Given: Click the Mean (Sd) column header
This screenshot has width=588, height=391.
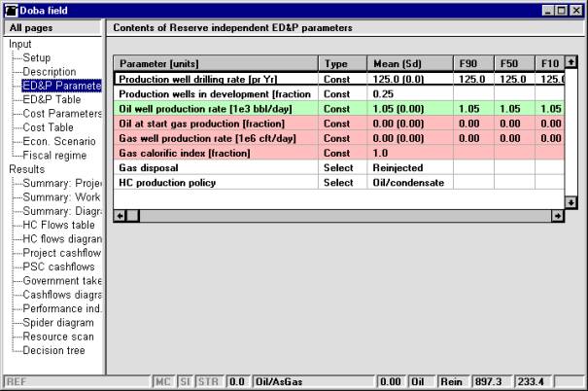Looking at the screenshot, I should point(410,63).
